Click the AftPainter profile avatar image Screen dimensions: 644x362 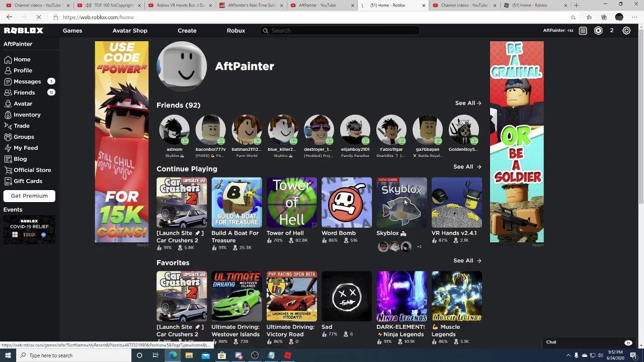[x=182, y=66]
